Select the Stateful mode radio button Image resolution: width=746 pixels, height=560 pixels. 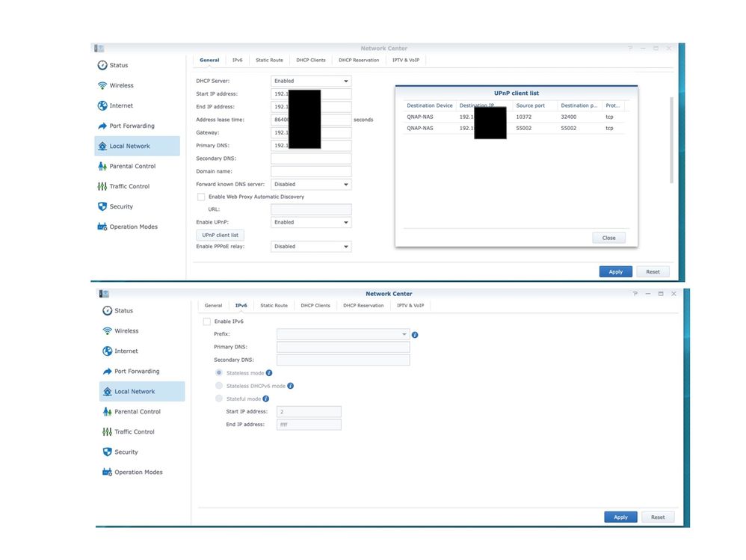pos(218,399)
